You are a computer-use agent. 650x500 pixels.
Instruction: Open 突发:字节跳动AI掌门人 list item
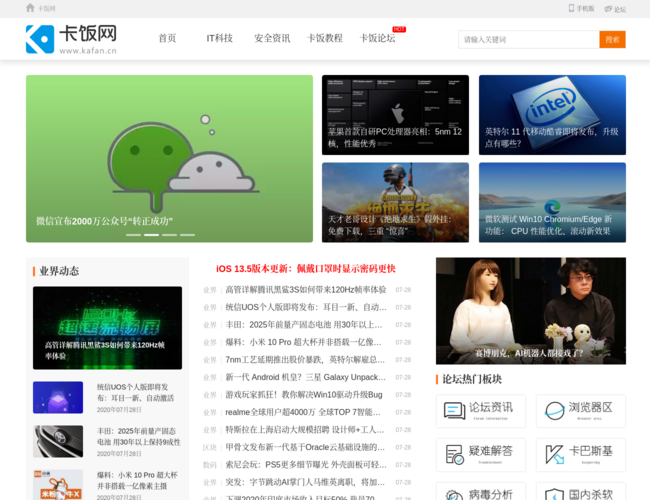click(305, 482)
